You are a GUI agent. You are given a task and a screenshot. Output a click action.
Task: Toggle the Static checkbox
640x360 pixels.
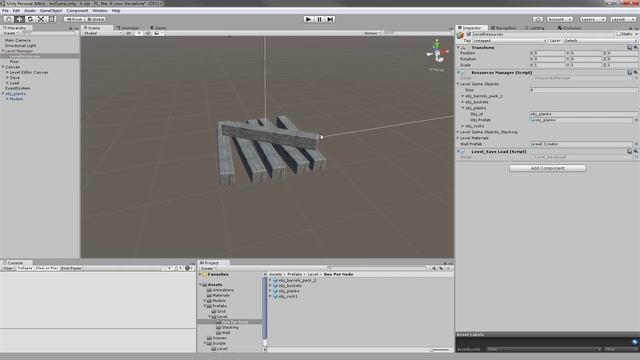point(619,34)
